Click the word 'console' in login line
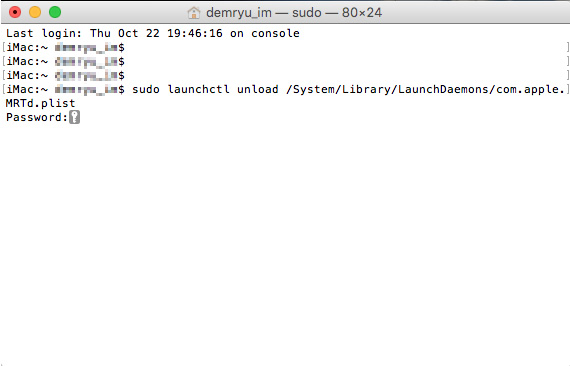Screen dimensions: 570x366 click(x=275, y=33)
